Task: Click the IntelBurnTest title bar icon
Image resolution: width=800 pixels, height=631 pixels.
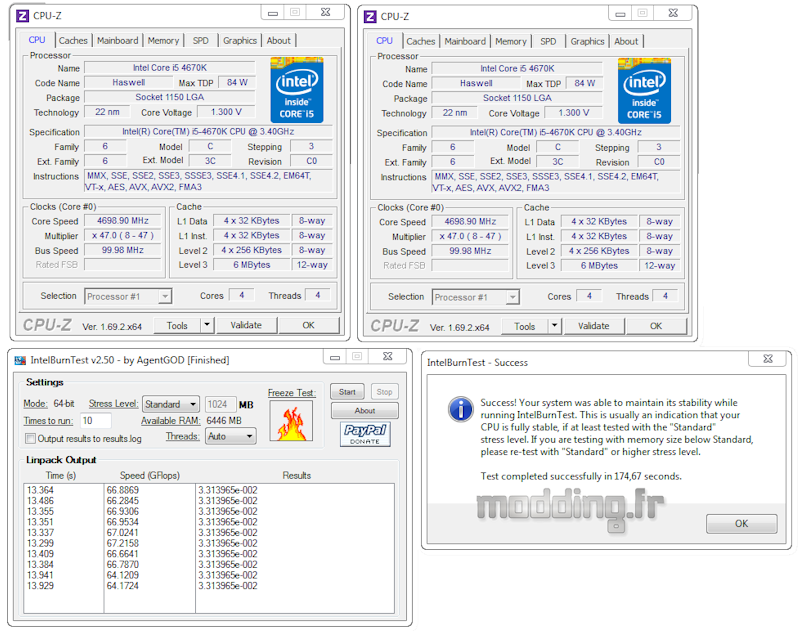Action: (20, 361)
